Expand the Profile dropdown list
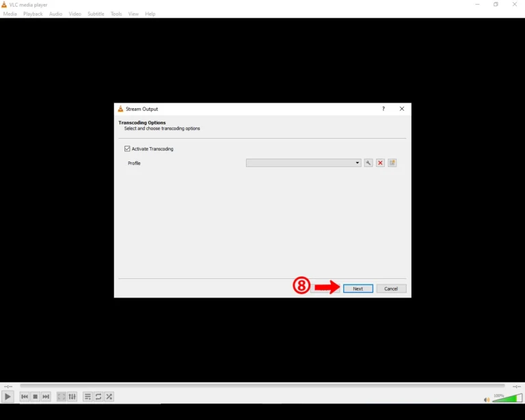Viewport: 525px width, 420px height. point(358,163)
